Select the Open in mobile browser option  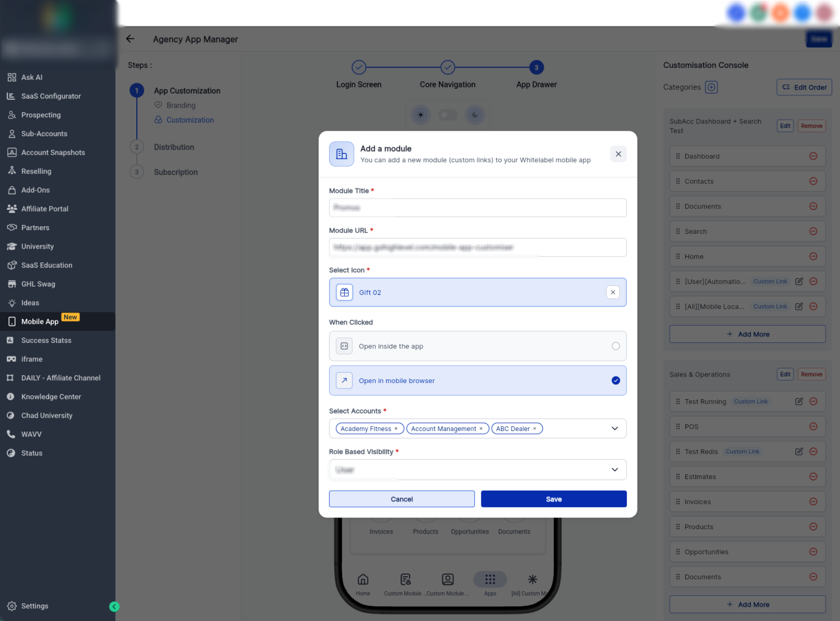click(x=478, y=381)
